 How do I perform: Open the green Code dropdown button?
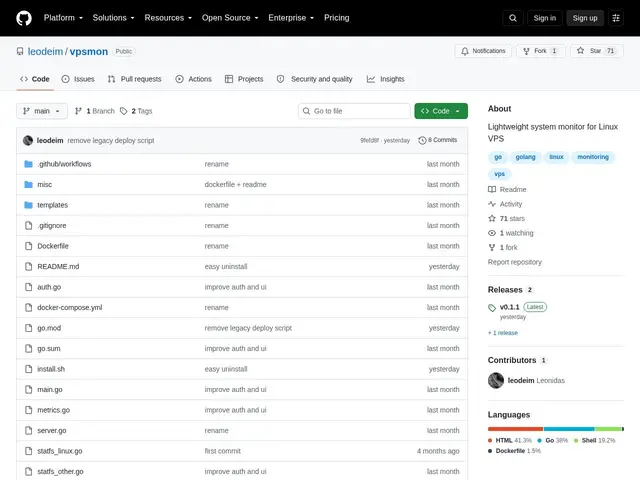pyautogui.click(x=441, y=111)
